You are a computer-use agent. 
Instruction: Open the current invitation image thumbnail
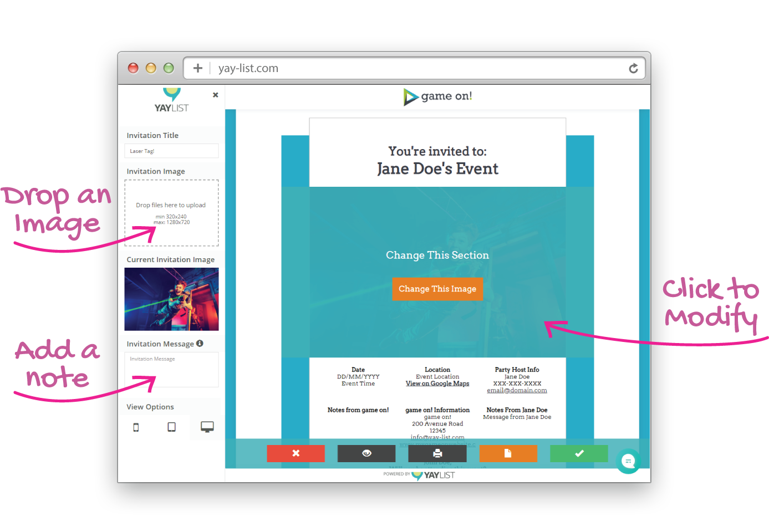coord(171,299)
